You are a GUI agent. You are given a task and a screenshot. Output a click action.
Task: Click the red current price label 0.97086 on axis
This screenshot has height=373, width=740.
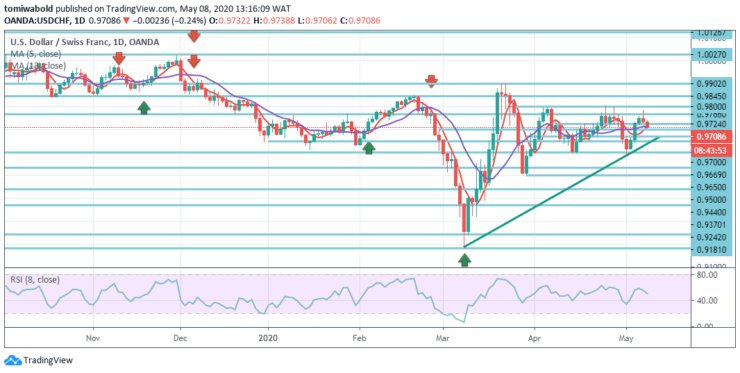[712, 137]
